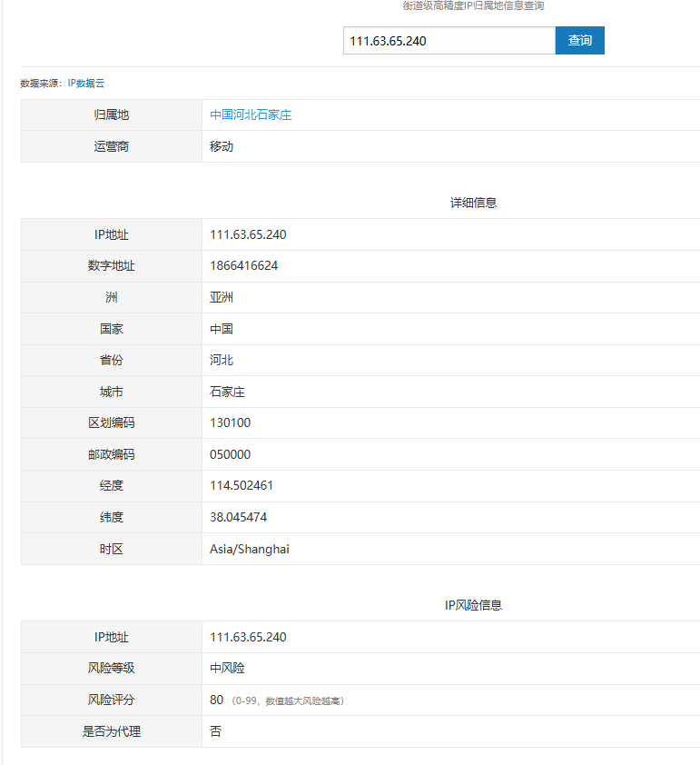This screenshot has height=765, width=700.
Task: Select the longitude value 114.502461
Action: (242, 486)
